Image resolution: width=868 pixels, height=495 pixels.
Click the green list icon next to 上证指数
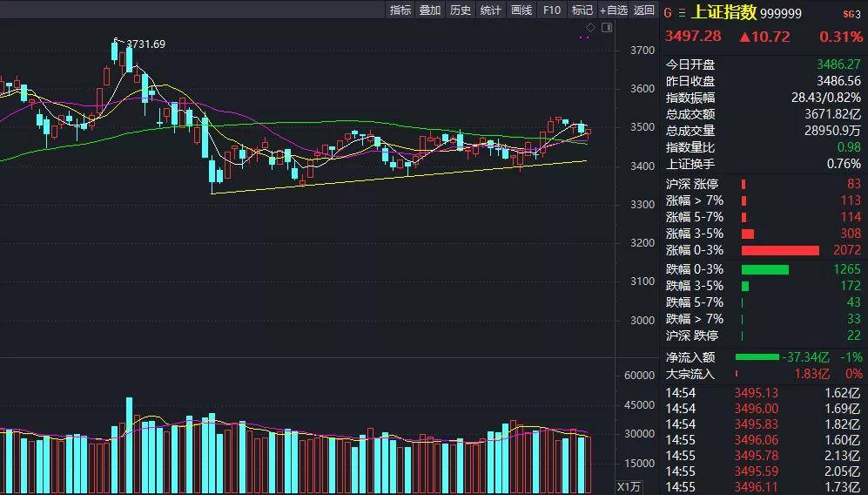[x=682, y=12]
